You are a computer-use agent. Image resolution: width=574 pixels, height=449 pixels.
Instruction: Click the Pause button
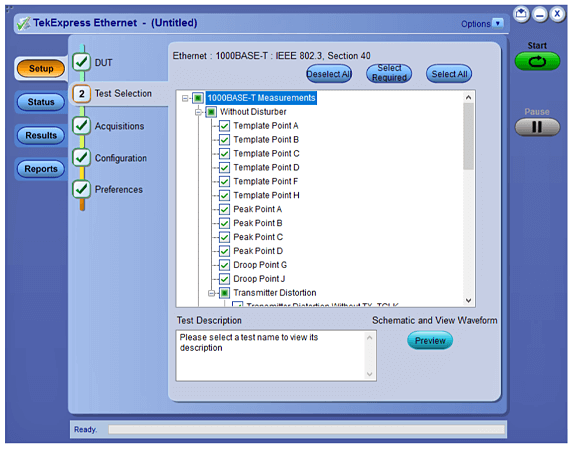(537, 127)
